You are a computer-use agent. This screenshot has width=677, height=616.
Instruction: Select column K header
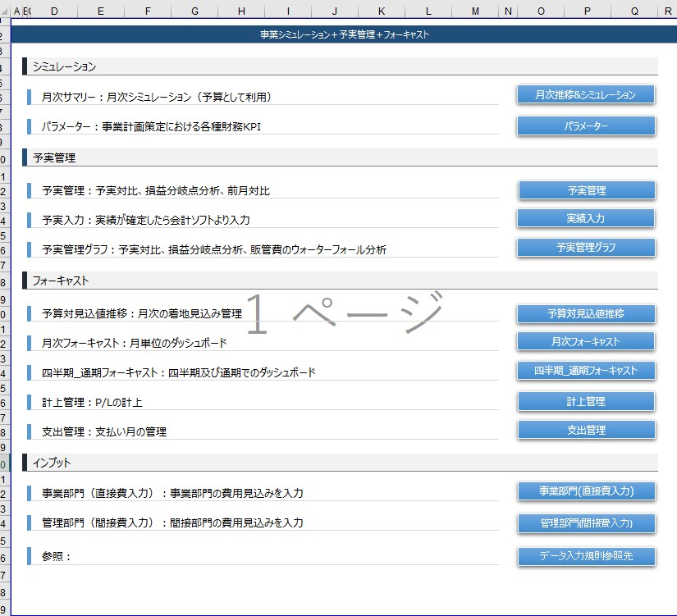click(382, 11)
